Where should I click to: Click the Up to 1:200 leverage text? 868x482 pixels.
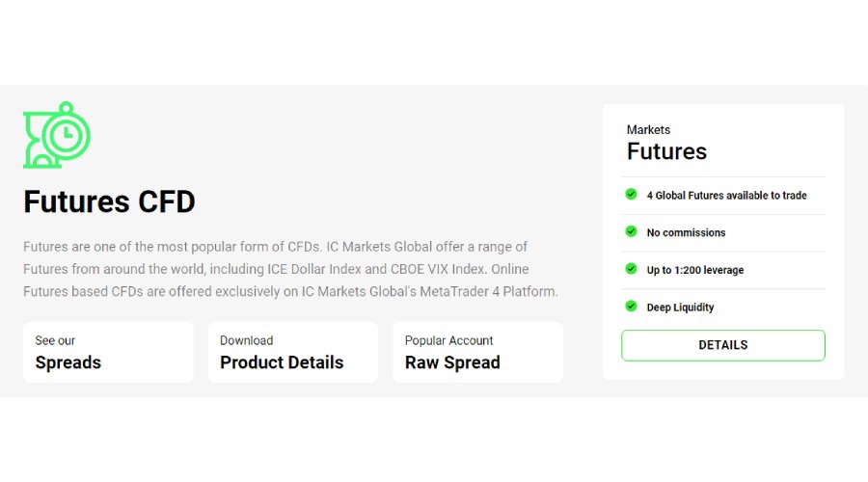(694, 270)
